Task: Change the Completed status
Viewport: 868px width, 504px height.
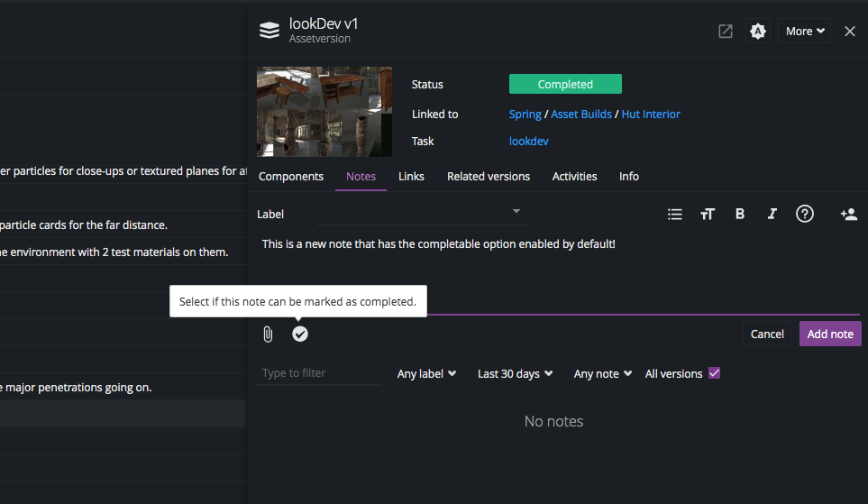Action: 565,84
